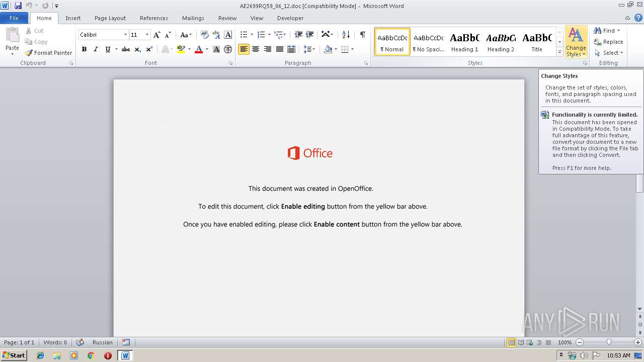Open the File tab
The width and height of the screenshot is (644, 362).
pyautogui.click(x=14, y=18)
